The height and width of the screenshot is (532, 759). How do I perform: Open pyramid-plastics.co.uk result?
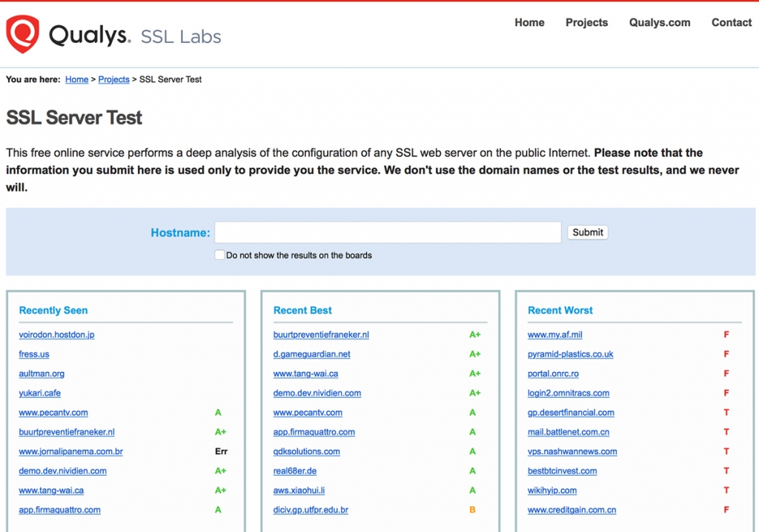click(x=571, y=354)
